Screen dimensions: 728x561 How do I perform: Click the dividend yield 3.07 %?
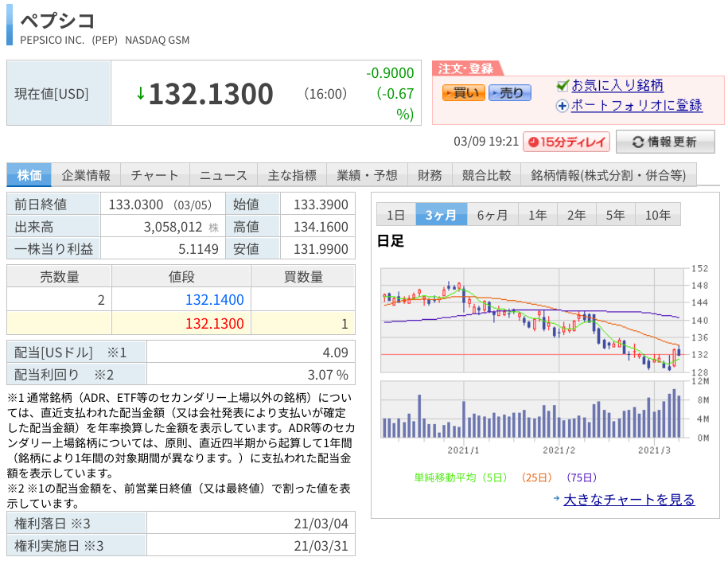tap(328, 375)
